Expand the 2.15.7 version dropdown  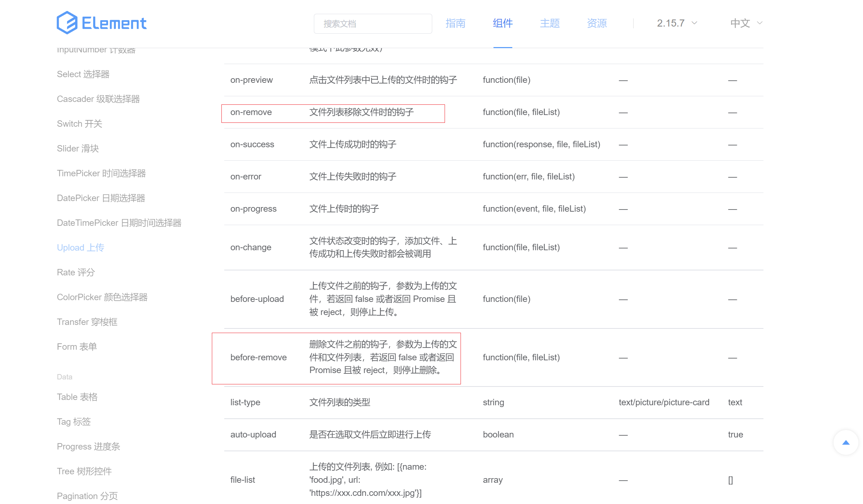[671, 23]
